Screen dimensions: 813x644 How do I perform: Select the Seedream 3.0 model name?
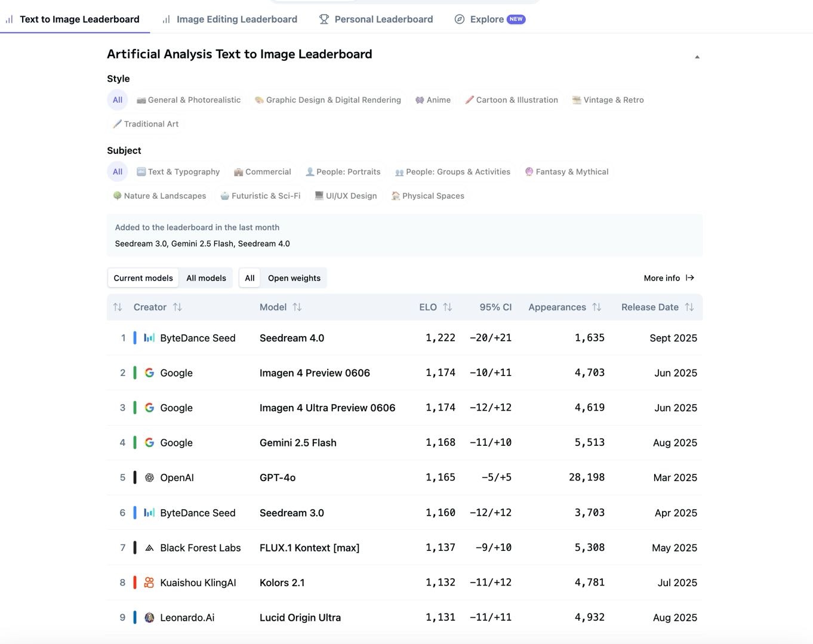coord(292,513)
